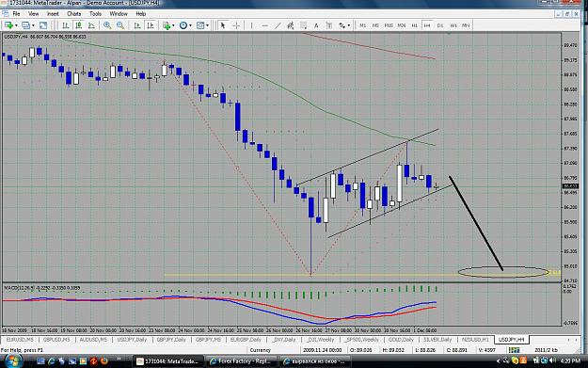Switch to EURGBP,Daily chart tab

click(246, 340)
